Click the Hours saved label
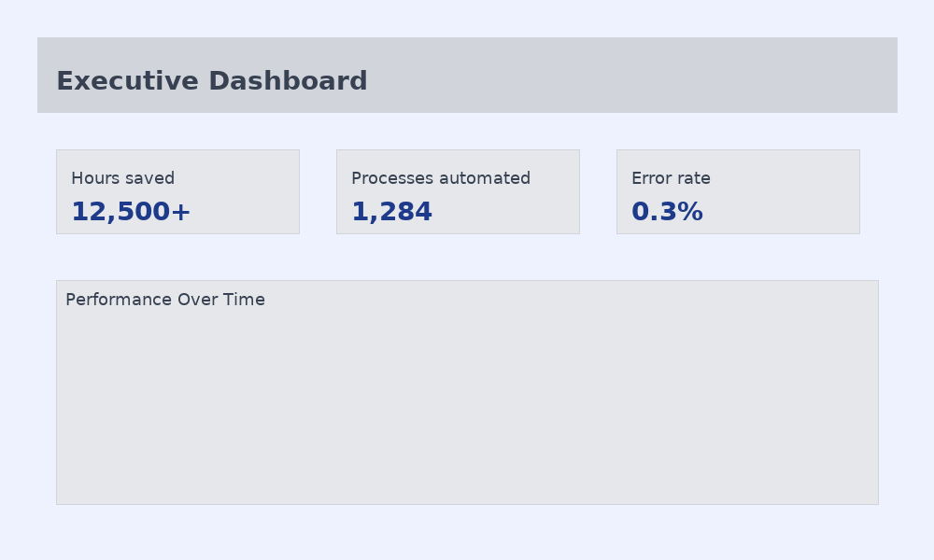934x560 pixels. click(x=122, y=178)
